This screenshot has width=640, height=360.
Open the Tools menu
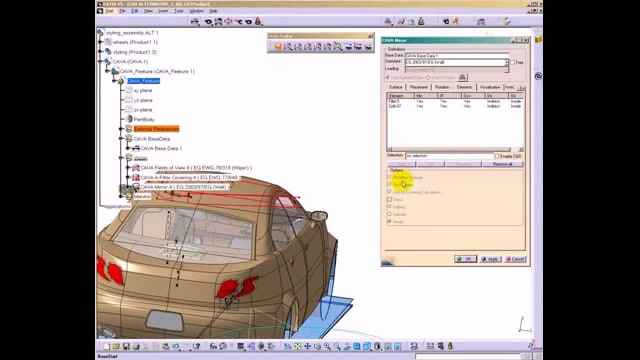point(178,11)
